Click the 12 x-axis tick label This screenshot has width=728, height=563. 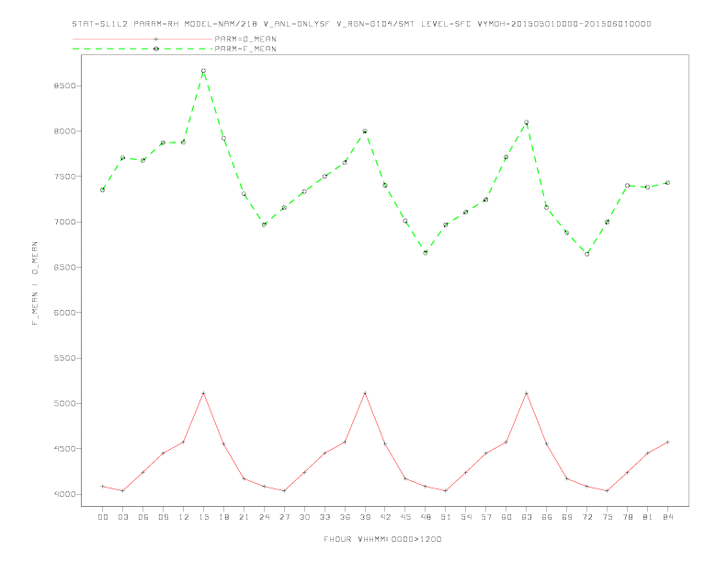tap(184, 517)
